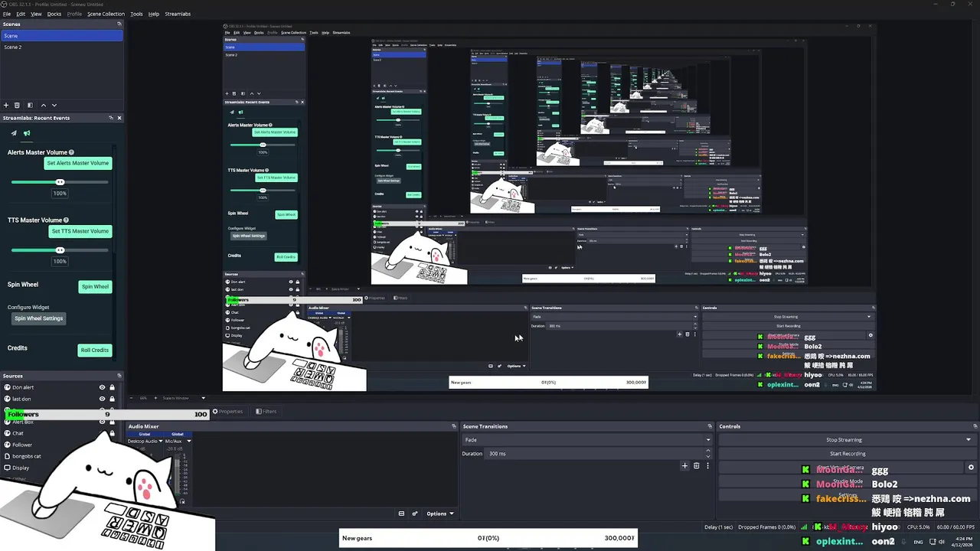This screenshot has width=980, height=551.
Task: Click Stop Streaming button
Action: (x=844, y=440)
